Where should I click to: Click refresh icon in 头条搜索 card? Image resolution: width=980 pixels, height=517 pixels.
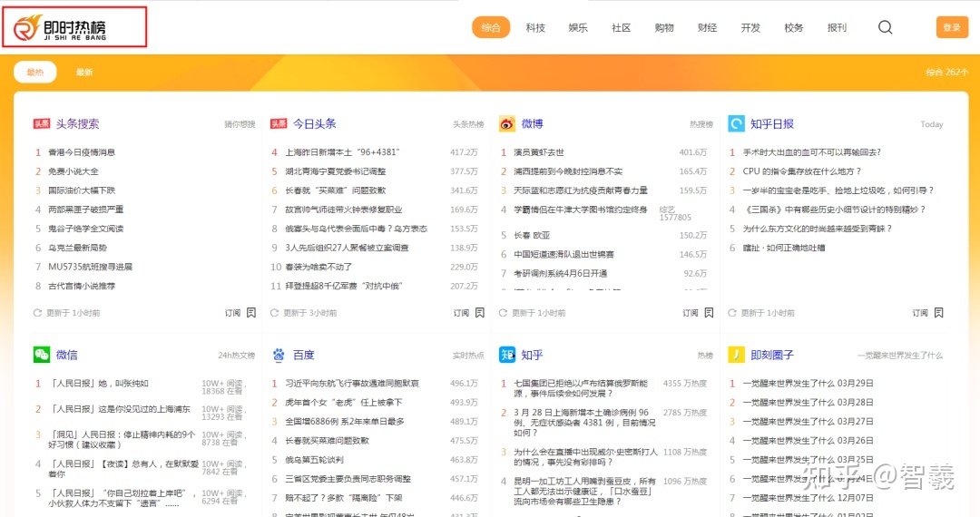click(37, 313)
